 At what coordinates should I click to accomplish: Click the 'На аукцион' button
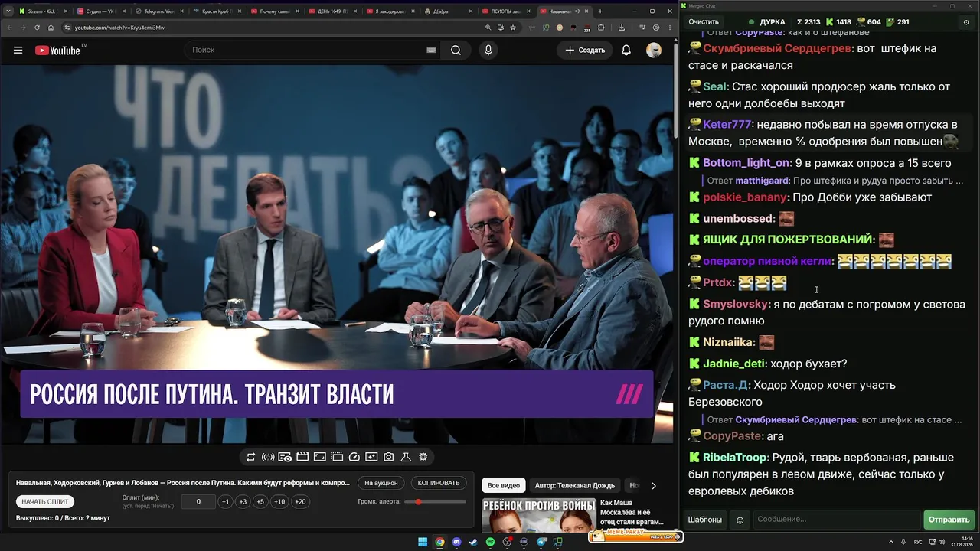[381, 483]
